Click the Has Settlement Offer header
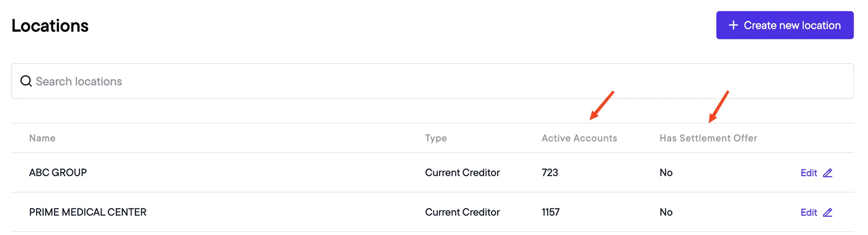 click(708, 138)
